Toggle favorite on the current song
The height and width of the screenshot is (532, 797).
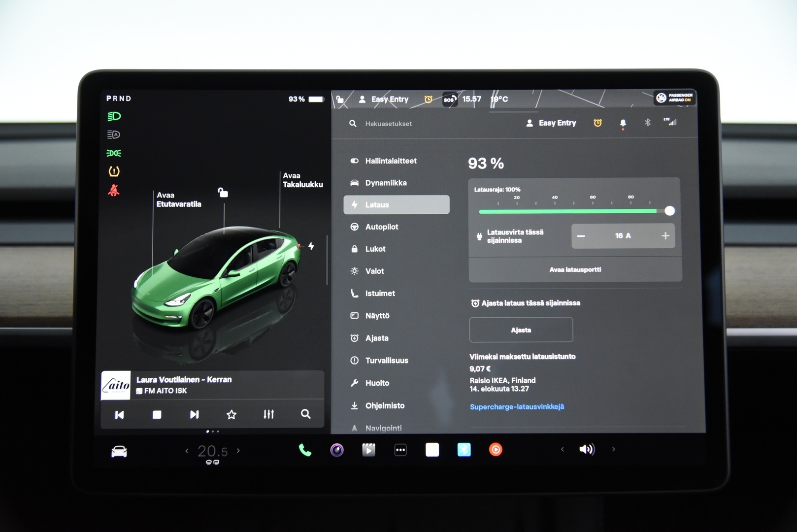(x=231, y=414)
